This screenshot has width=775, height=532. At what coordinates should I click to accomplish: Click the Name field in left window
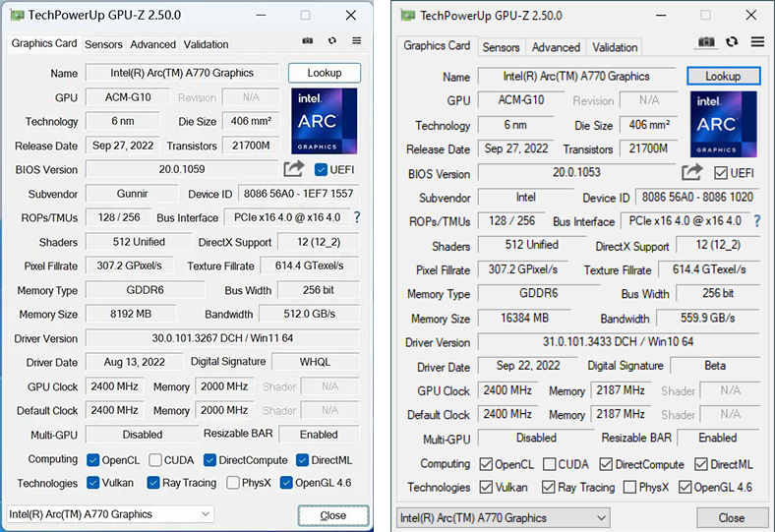(182, 73)
